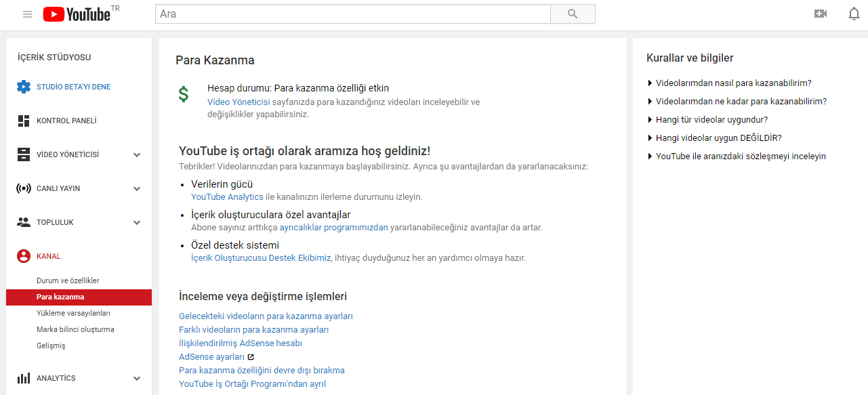Select the KANAL menu label
The height and width of the screenshot is (395, 868).
click(49, 256)
